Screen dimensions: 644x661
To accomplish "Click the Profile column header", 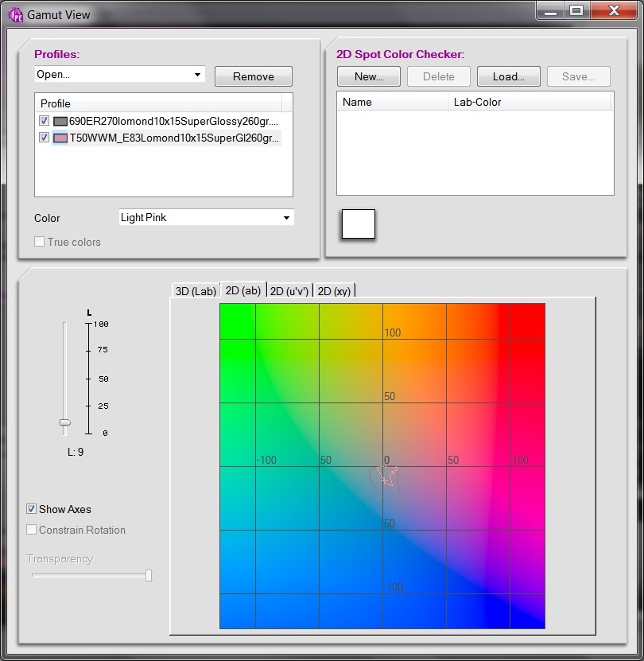I will 158,103.
